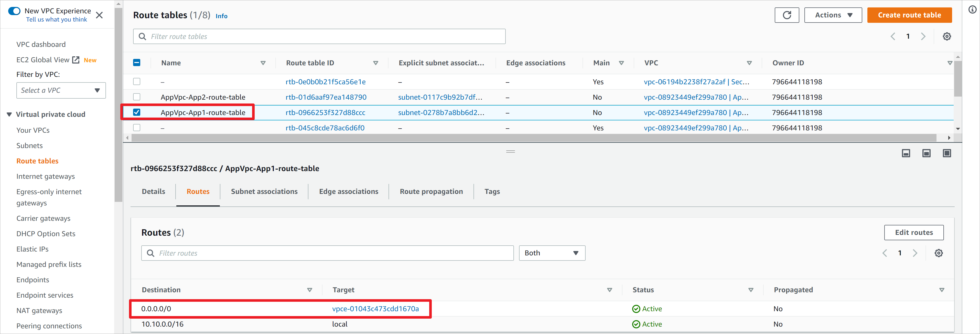The height and width of the screenshot is (334, 980).
Task: Click the Edit routes button
Action: click(x=913, y=233)
